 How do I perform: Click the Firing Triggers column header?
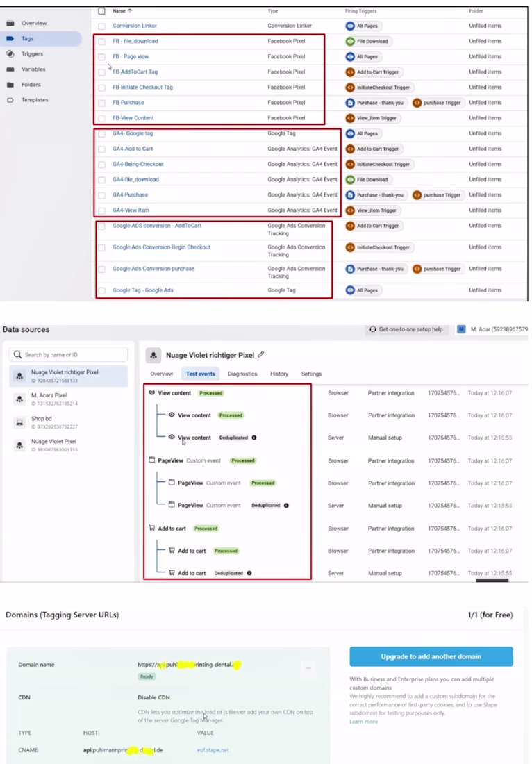click(360, 10)
